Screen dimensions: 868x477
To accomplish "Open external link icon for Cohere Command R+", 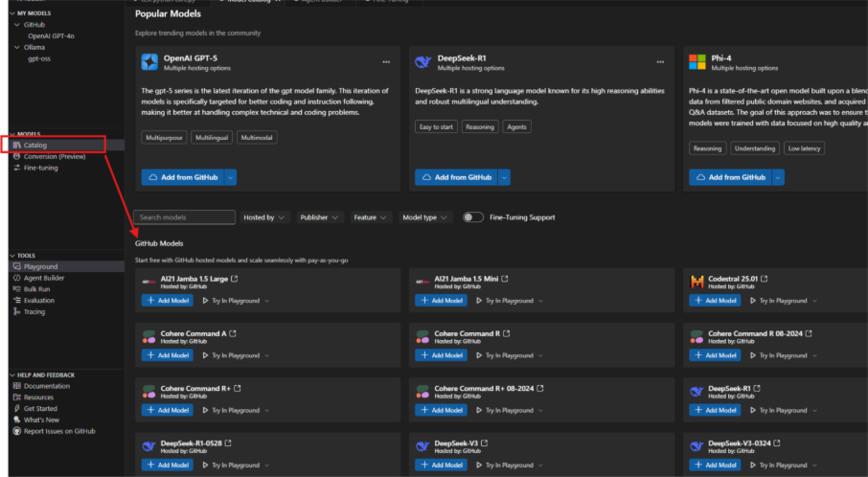I will pyautogui.click(x=238, y=389).
